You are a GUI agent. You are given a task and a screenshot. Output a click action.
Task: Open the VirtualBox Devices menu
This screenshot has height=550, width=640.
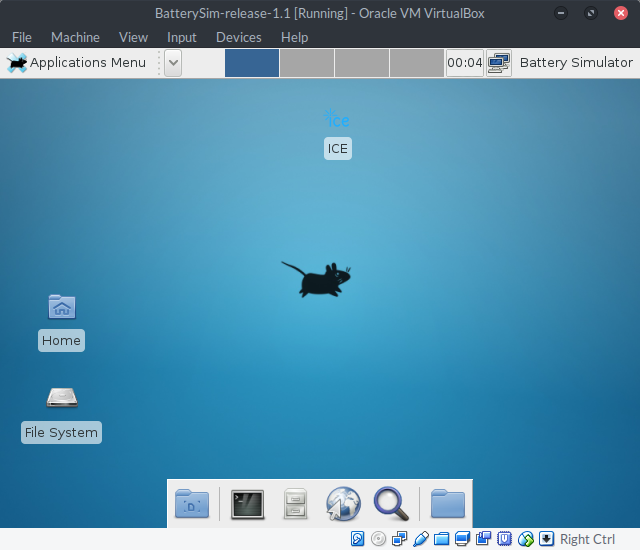click(238, 38)
